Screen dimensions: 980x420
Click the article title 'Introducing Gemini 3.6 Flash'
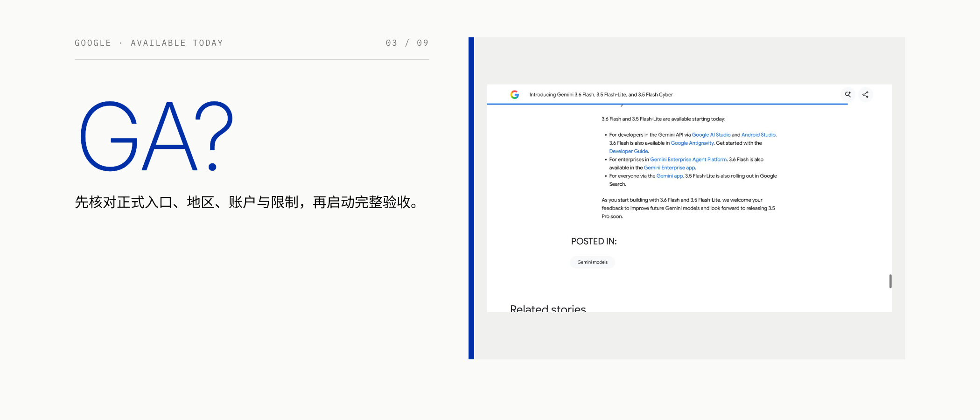point(601,95)
